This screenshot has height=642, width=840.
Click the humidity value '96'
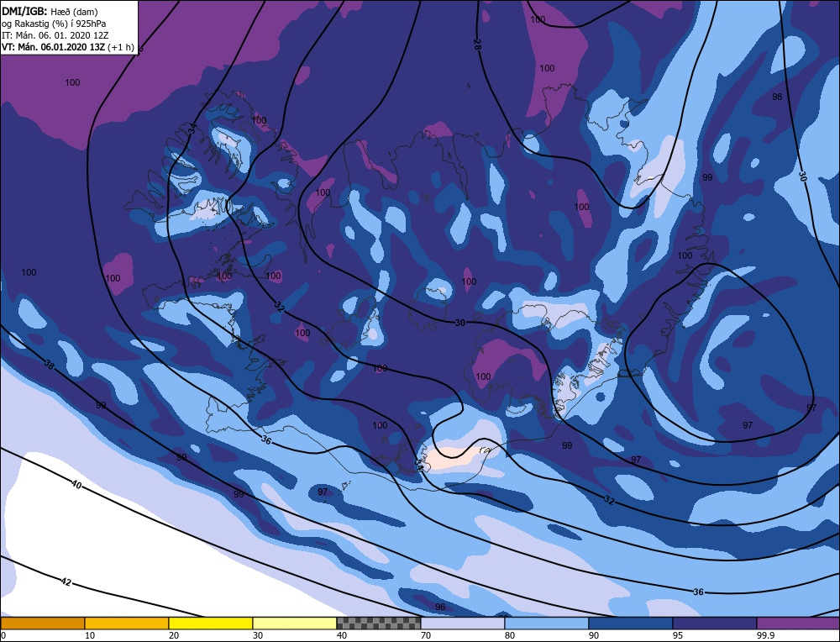pos(440,607)
